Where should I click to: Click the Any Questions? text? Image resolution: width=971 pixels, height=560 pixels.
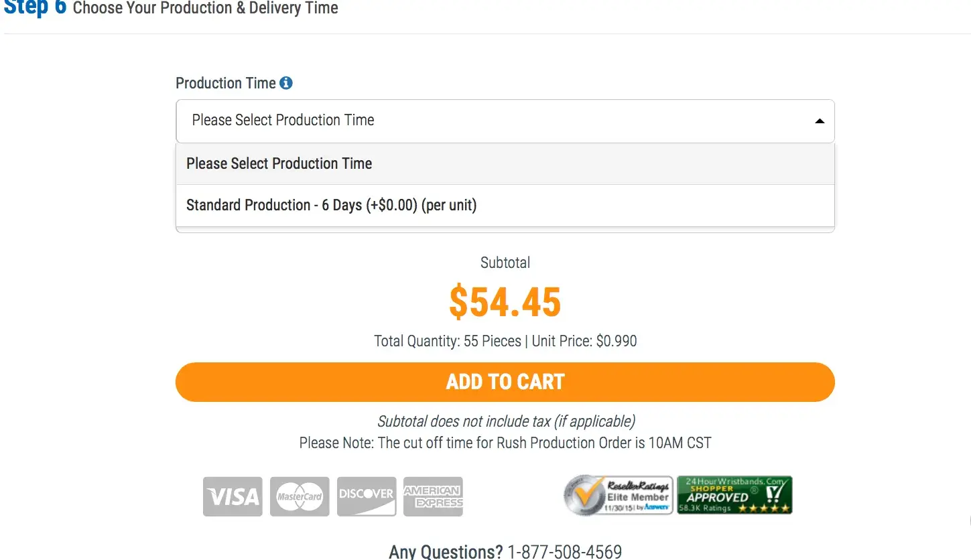pos(446,552)
